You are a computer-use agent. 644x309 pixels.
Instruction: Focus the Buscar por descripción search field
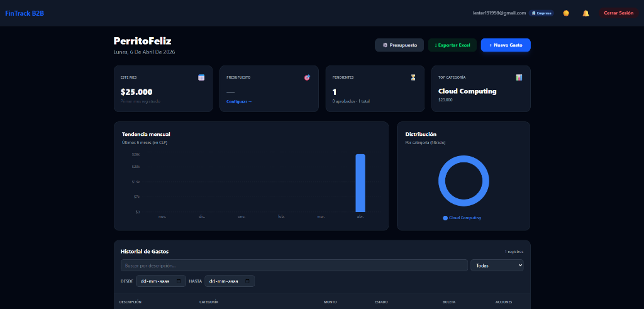pos(294,266)
